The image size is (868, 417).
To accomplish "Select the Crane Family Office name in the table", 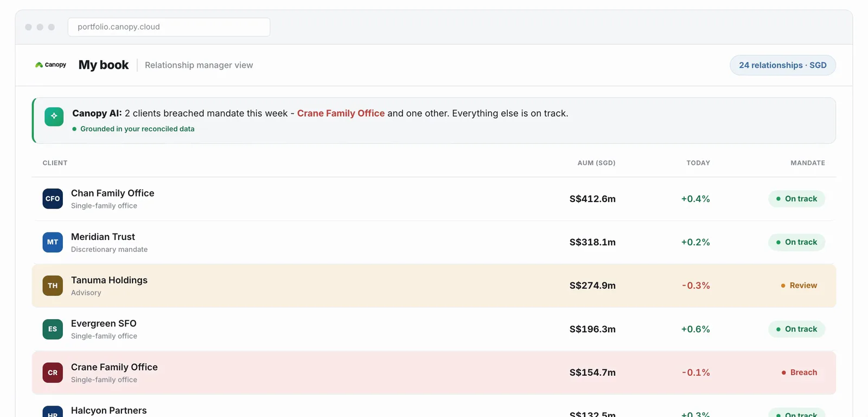I will [114, 367].
